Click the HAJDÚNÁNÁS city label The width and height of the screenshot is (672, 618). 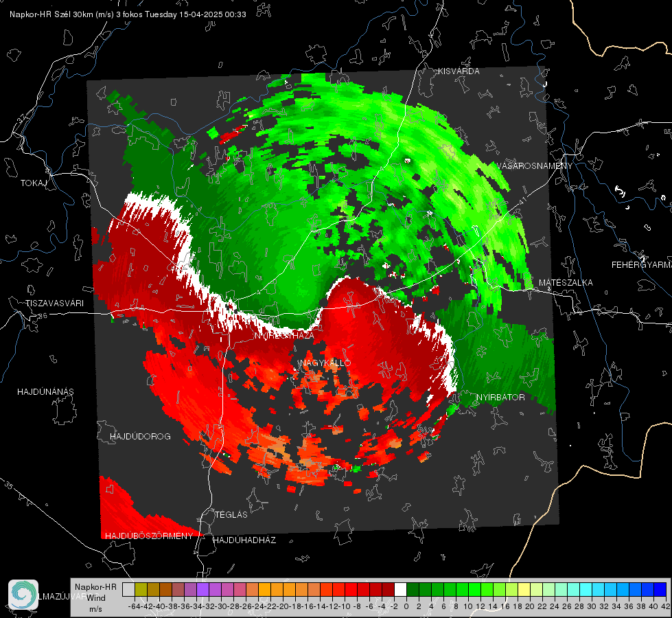tap(45, 391)
